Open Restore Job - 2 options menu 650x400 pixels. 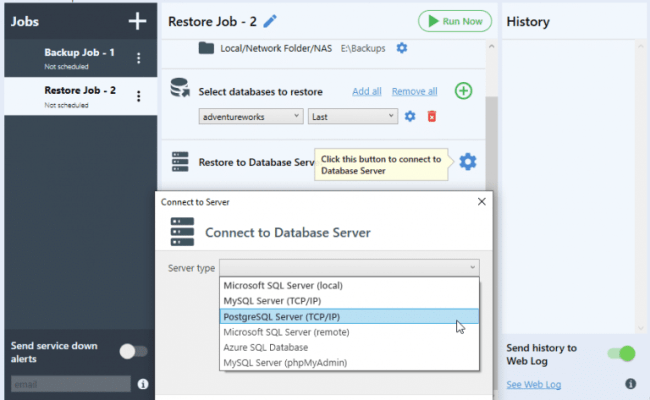pyautogui.click(x=138, y=96)
